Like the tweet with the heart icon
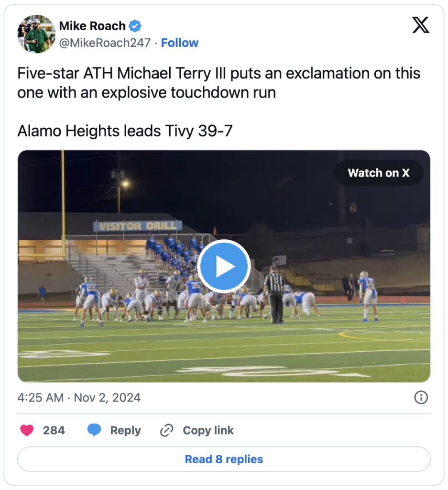This screenshot has height=490, width=448. tap(27, 430)
